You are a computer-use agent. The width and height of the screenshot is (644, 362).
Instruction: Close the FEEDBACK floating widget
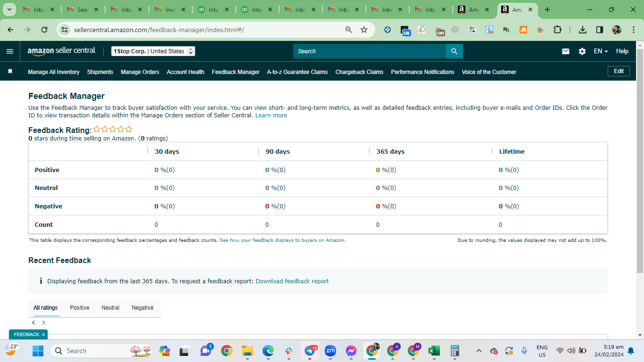click(x=43, y=335)
